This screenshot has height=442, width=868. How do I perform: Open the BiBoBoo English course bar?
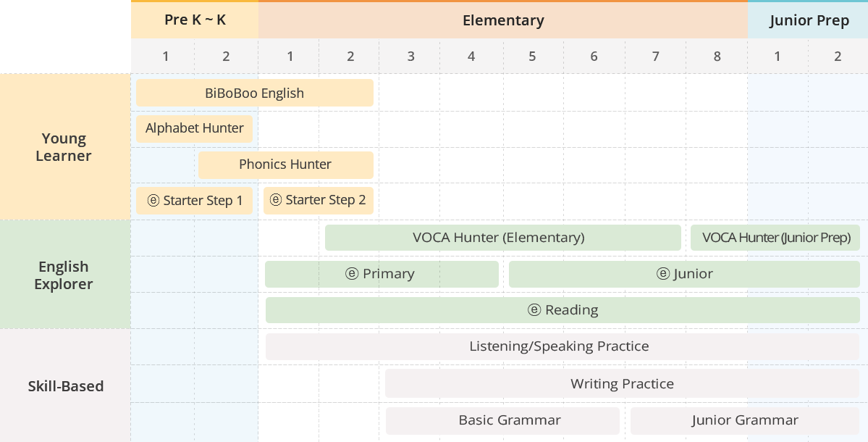tap(255, 93)
